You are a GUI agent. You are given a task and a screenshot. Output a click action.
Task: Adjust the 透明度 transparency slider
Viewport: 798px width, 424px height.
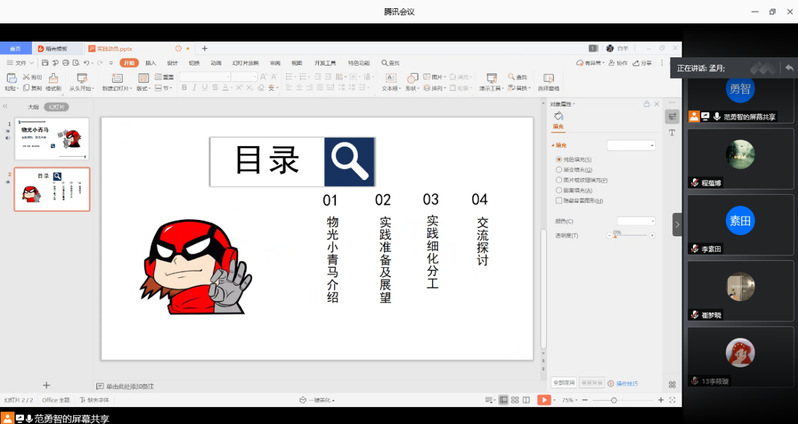click(x=616, y=236)
